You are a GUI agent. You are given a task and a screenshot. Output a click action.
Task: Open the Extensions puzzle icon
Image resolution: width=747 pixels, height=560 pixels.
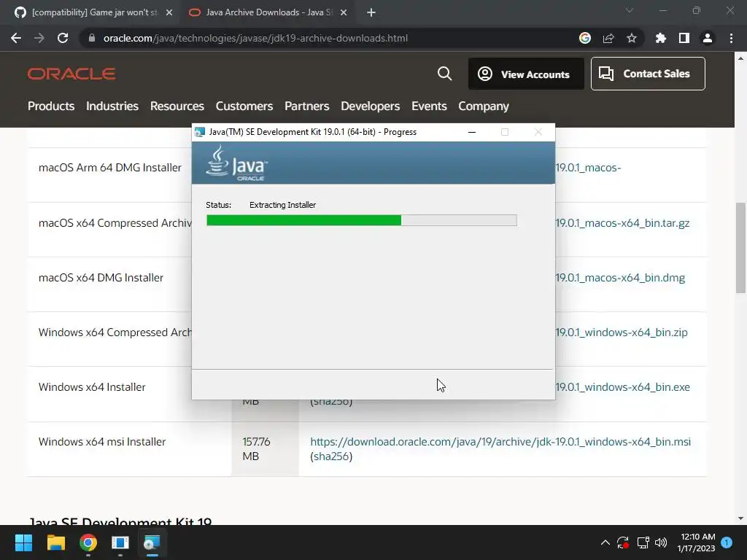click(661, 38)
